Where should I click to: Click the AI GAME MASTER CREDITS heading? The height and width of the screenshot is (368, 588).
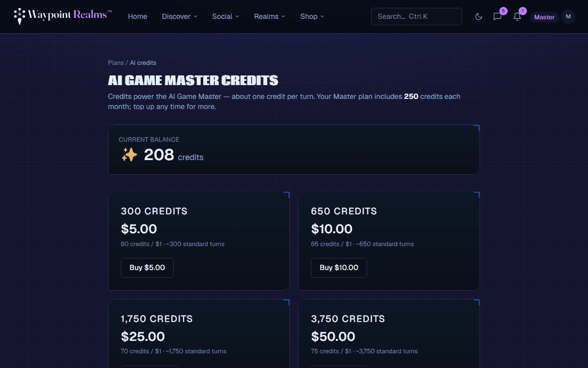pos(193,80)
